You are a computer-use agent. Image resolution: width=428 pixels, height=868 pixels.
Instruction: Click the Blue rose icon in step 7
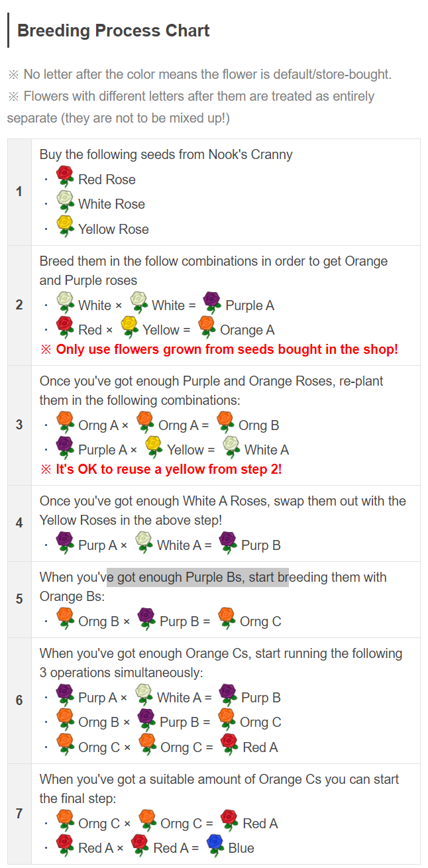pyautogui.click(x=215, y=845)
